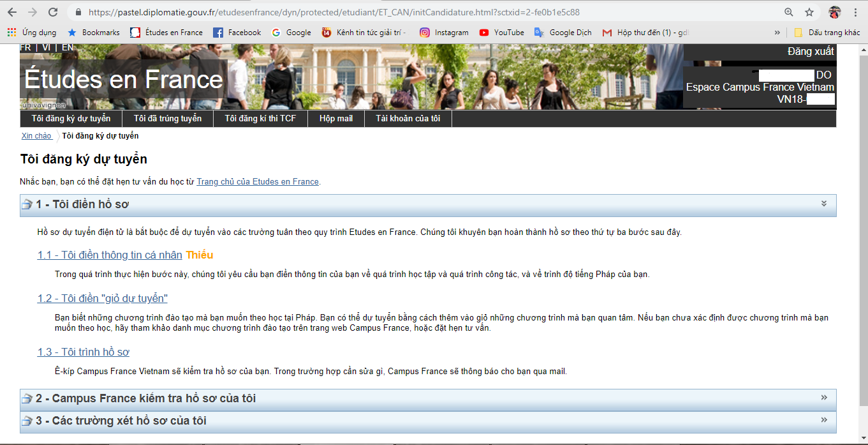The width and height of the screenshot is (868, 445).
Task: Go forward using the browser arrow
Action: (33, 12)
